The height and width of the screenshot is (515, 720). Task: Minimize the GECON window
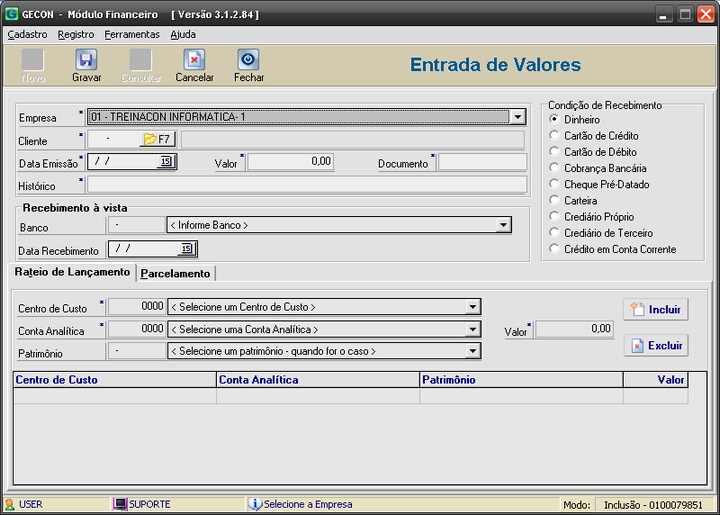coord(663,14)
